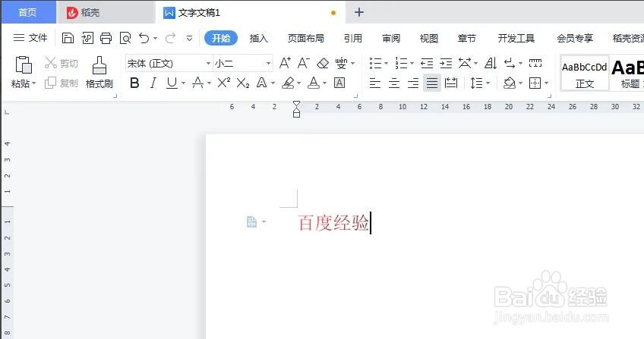Expand the line spacing dropdown arrow
Screen dimensions: 644x339
click(488, 83)
